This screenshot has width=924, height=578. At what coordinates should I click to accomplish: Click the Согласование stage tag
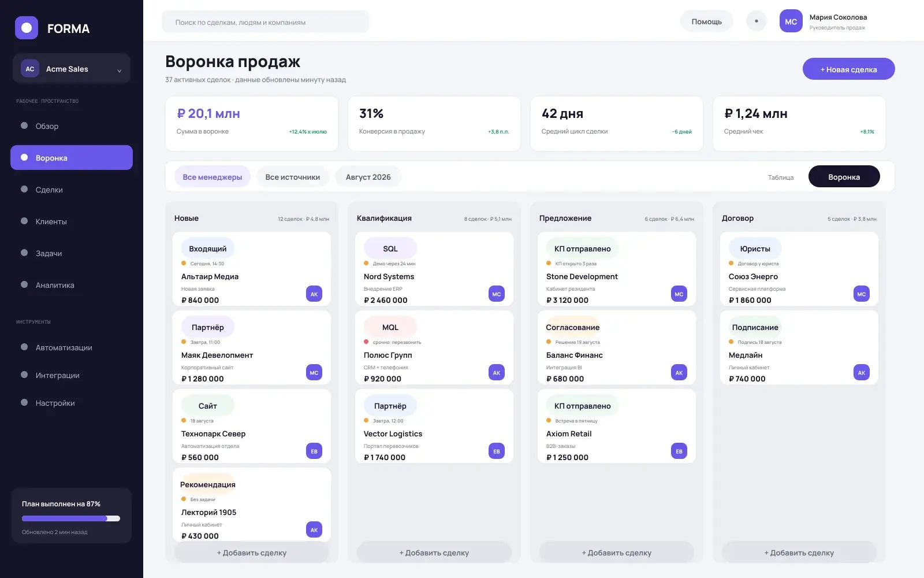point(573,327)
